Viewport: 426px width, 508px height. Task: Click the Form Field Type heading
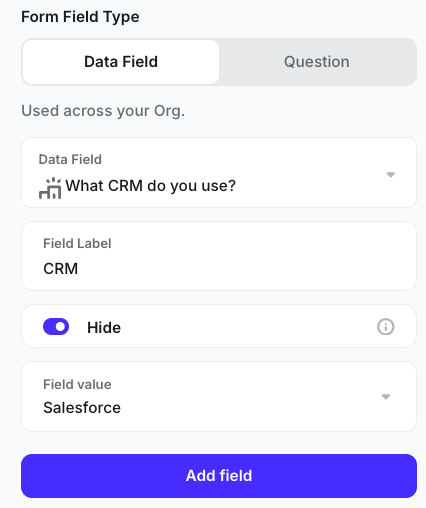[x=80, y=17]
